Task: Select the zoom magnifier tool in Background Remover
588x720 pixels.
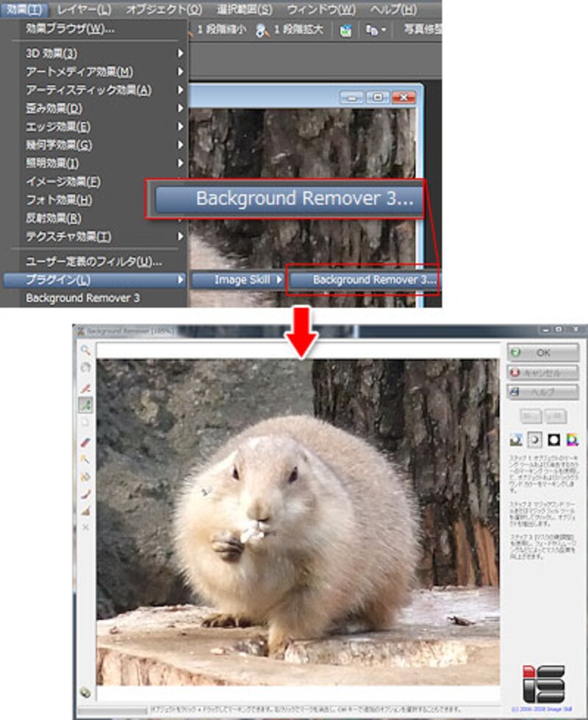Action: [x=85, y=350]
